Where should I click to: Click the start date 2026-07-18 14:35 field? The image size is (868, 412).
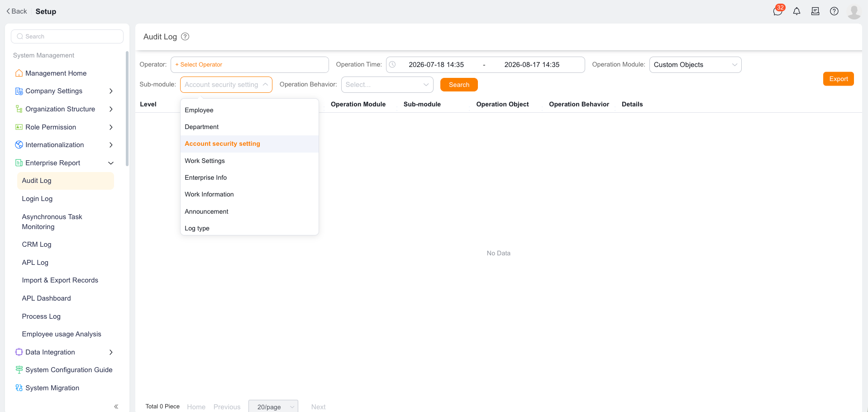[x=436, y=65]
